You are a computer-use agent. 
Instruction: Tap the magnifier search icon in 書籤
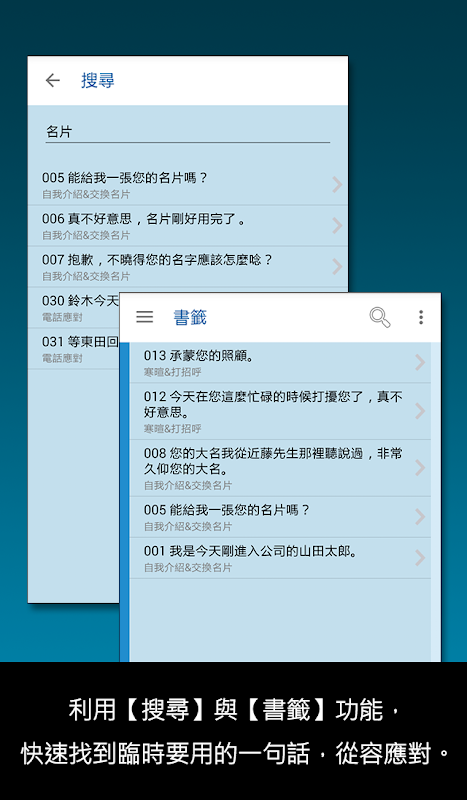(380, 317)
